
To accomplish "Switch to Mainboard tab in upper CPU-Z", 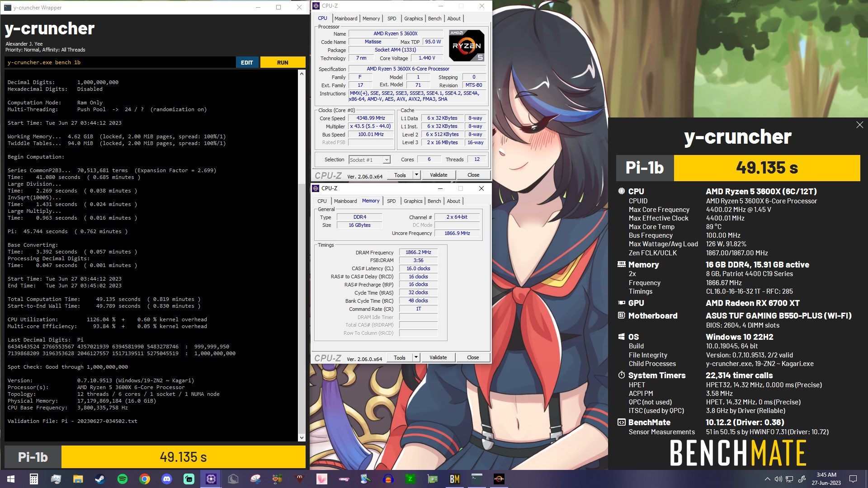I will [x=346, y=19].
